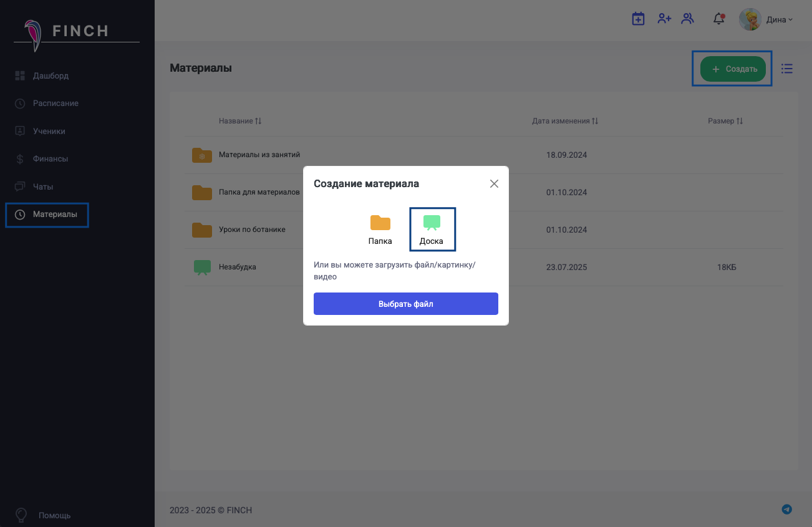This screenshot has width=812, height=527.
Task: Sort by Название column
Action: pos(240,121)
